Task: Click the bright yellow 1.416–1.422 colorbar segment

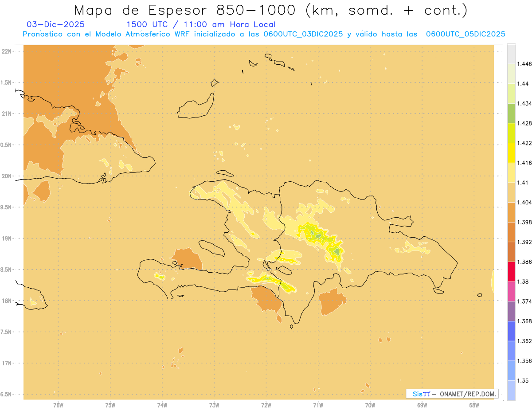Action: [x=511, y=153]
